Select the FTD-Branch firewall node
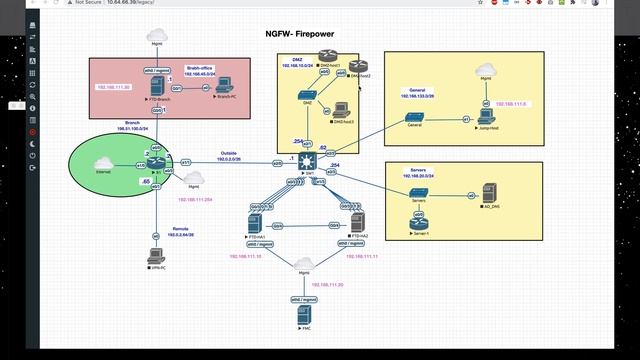The width and height of the screenshot is (640, 360). click(x=157, y=87)
